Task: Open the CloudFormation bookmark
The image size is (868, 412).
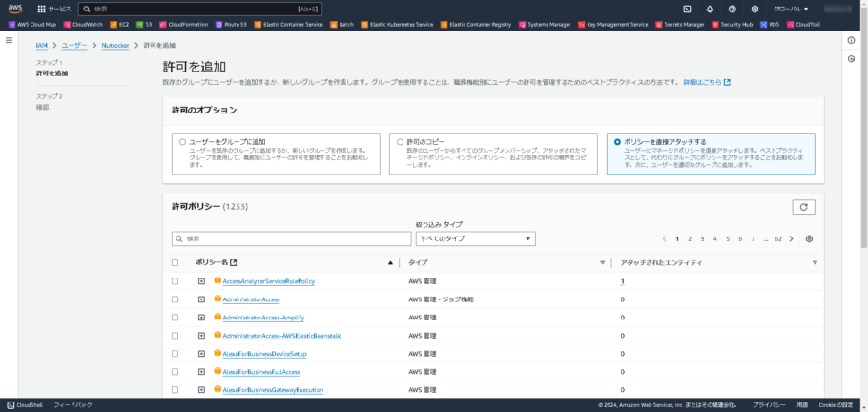Action: pos(184,25)
